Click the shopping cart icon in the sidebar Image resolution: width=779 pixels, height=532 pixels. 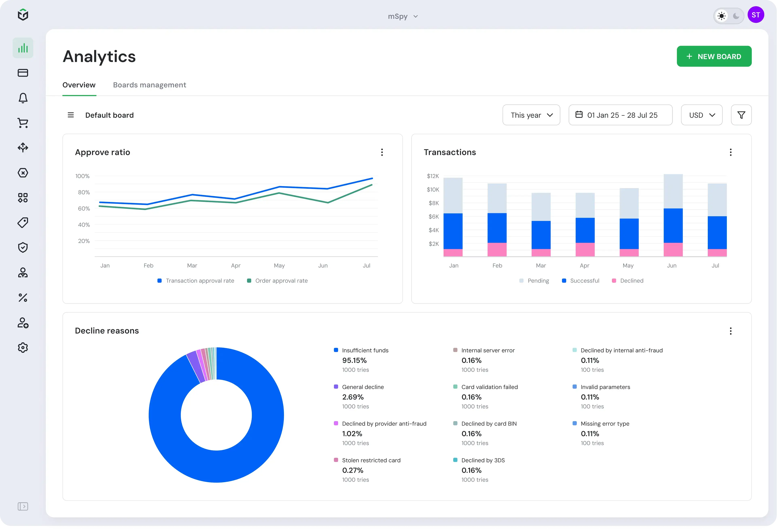point(22,123)
